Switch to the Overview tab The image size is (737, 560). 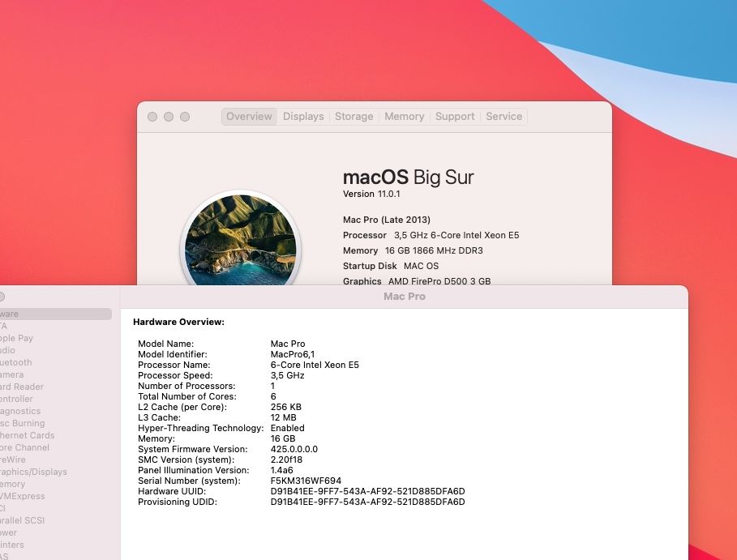point(249,117)
